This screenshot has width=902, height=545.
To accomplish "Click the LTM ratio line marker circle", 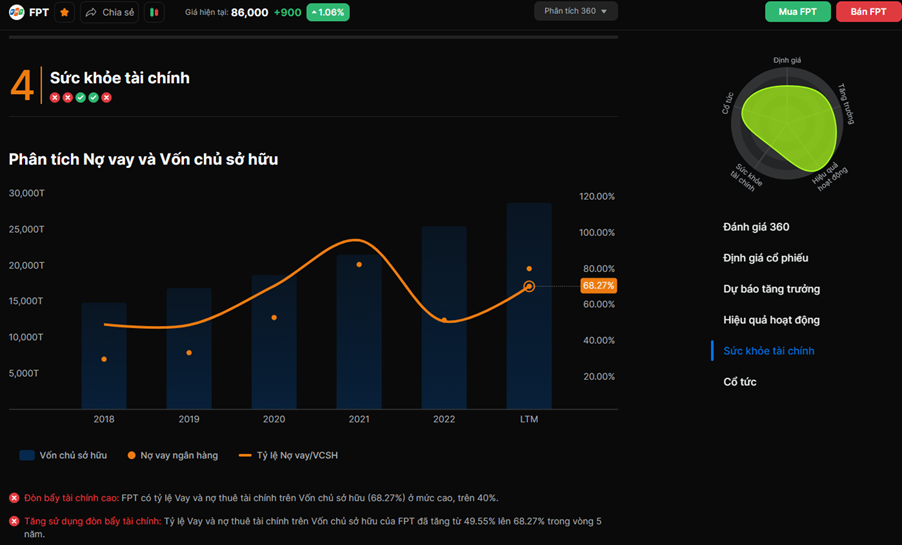I will coord(529,286).
